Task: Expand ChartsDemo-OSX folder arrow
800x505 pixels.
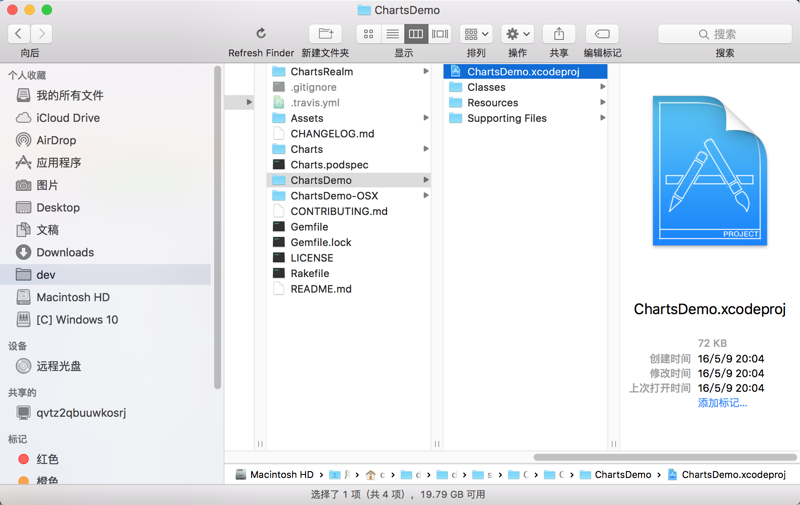Action: coord(426,195)
